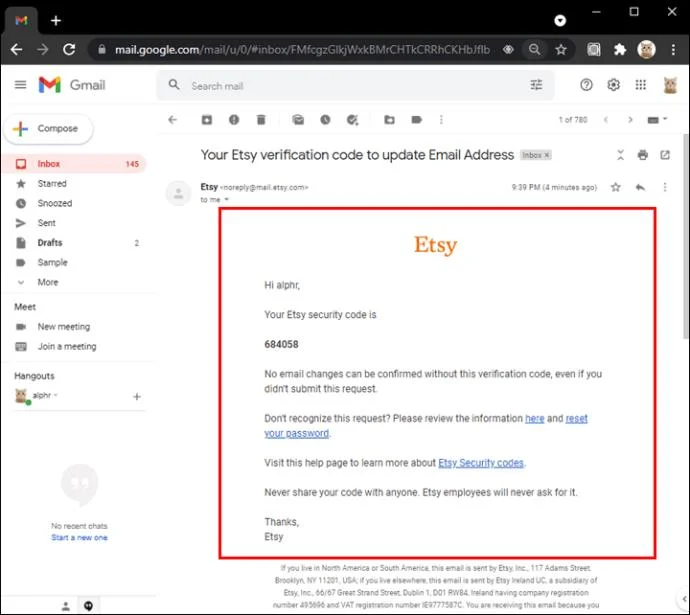
Task: Add this email to Tasks
Action: click(x=352, y=120)
